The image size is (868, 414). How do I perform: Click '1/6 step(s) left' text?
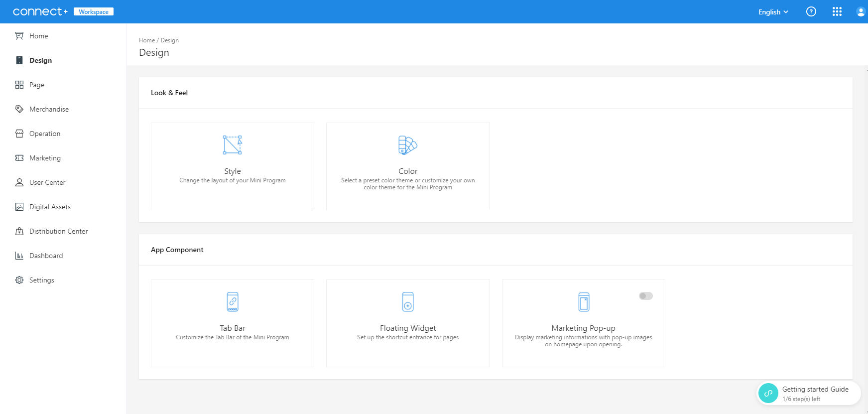(801, 399)
